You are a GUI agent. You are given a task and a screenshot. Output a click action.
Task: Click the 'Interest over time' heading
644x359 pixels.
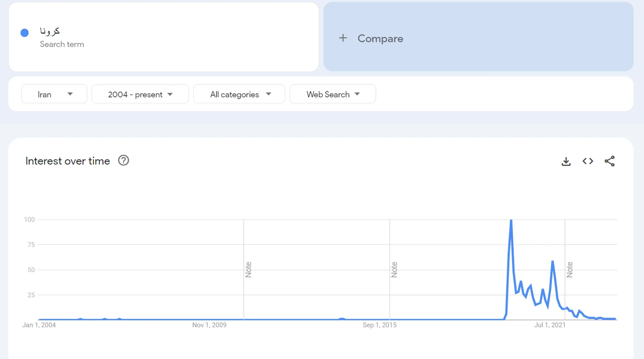click(68, 161)
